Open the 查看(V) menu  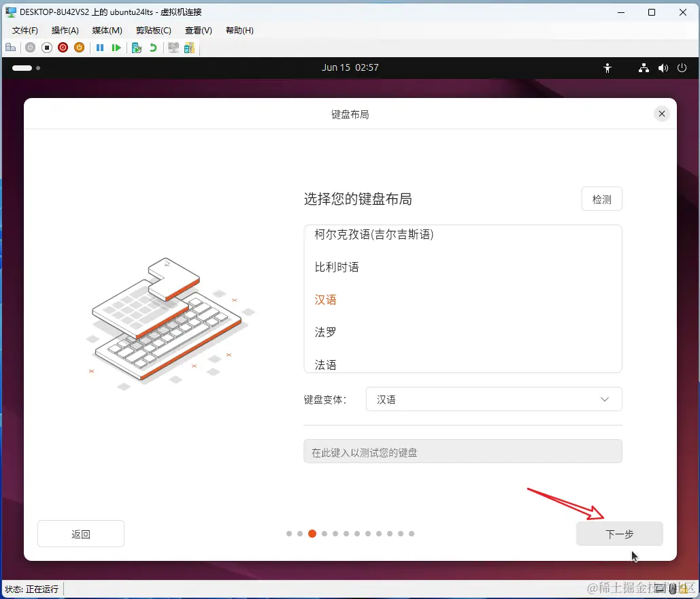click(x=198, y=31)
